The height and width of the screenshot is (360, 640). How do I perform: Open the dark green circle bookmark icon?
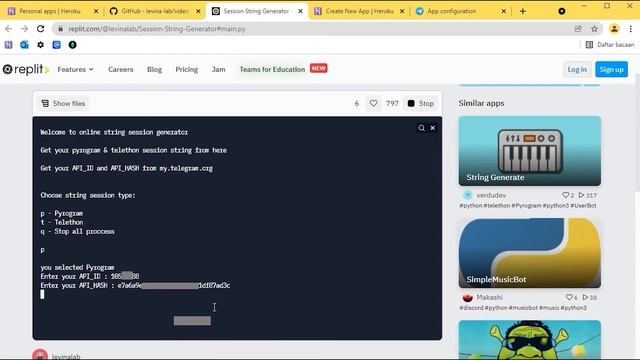point(72,44)
